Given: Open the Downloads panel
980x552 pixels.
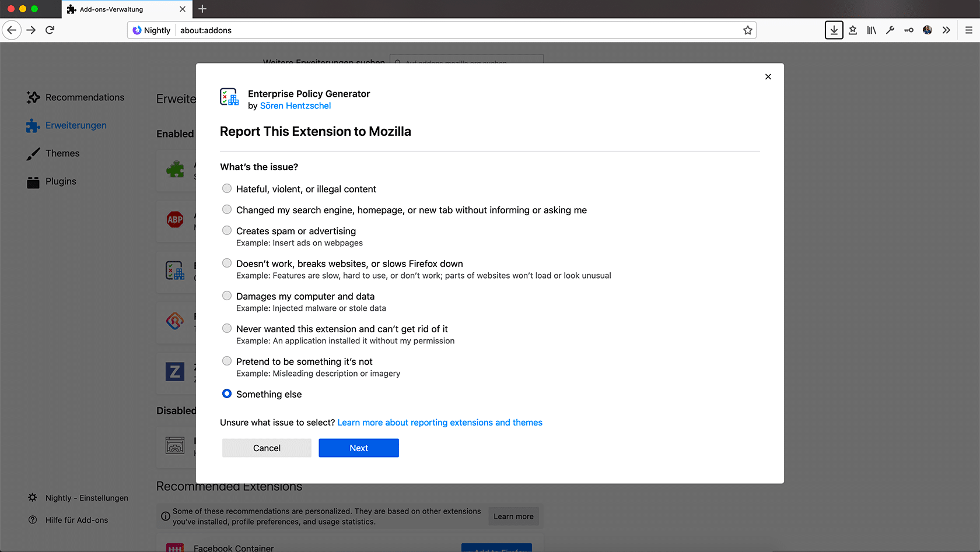Looking at the screenshot, I should (834, 30).
